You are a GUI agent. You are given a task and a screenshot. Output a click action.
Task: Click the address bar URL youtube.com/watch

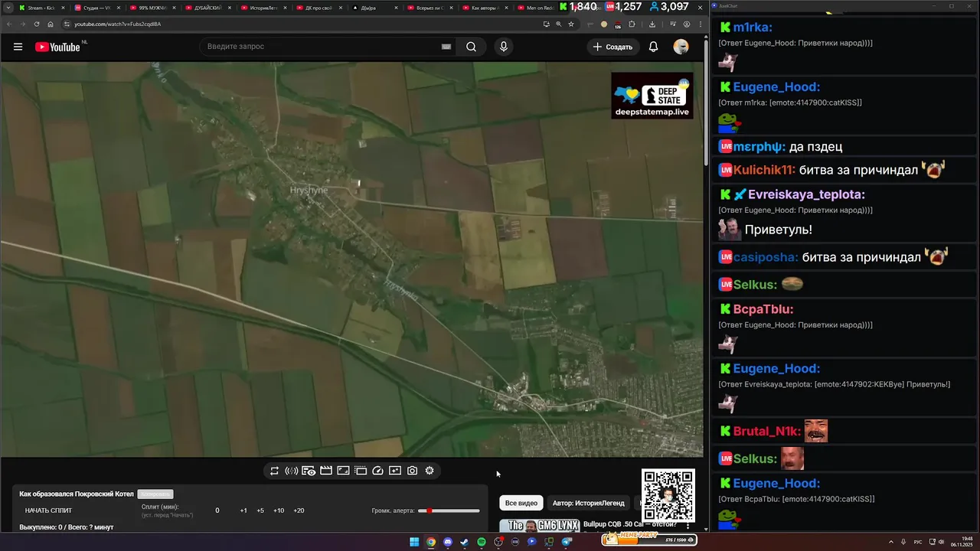point(117,24)
